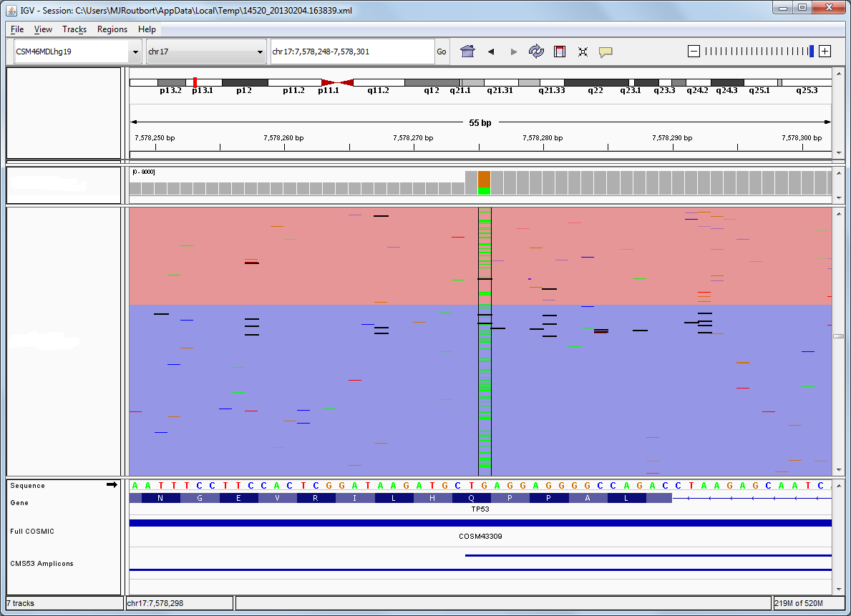Click status bar position chr17:7,578,298
851x616 pixels.
(155, 603)
